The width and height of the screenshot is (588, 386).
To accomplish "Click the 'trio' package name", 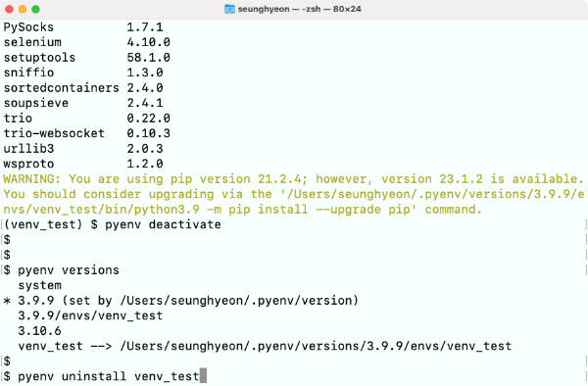I will tap(18, 119).
